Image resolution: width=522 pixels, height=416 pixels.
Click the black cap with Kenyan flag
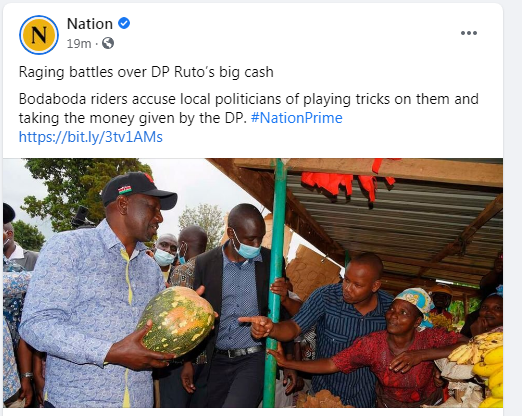pos(139,190)
